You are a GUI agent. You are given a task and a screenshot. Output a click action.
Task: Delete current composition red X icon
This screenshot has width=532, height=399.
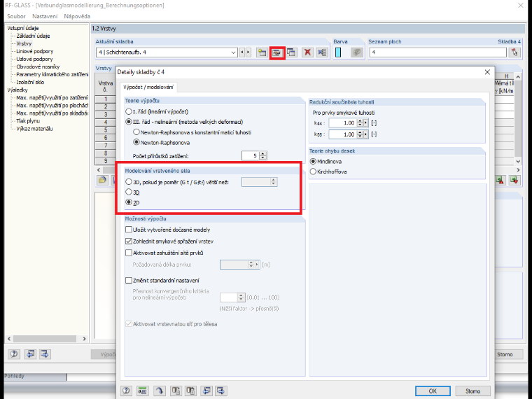point(307,52)
